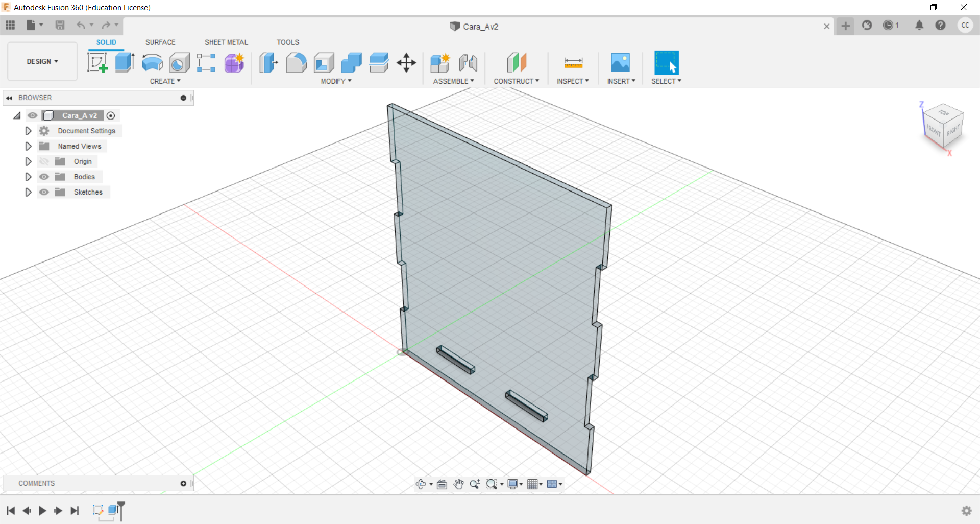Open timeline settings gear
The height and width of the screenshot is (524, 980).
[x=966, y=510]
